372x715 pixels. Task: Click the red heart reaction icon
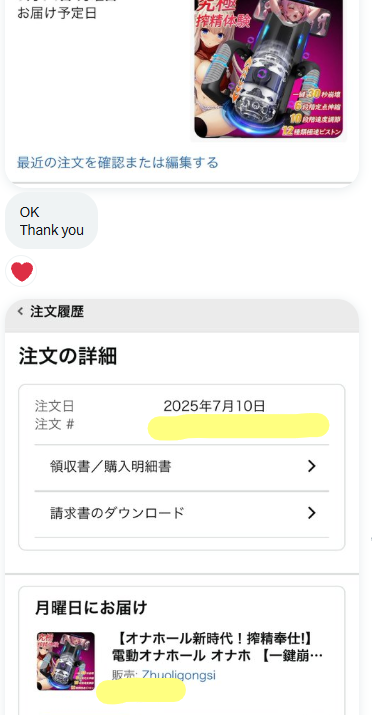[x=21, y=272]
